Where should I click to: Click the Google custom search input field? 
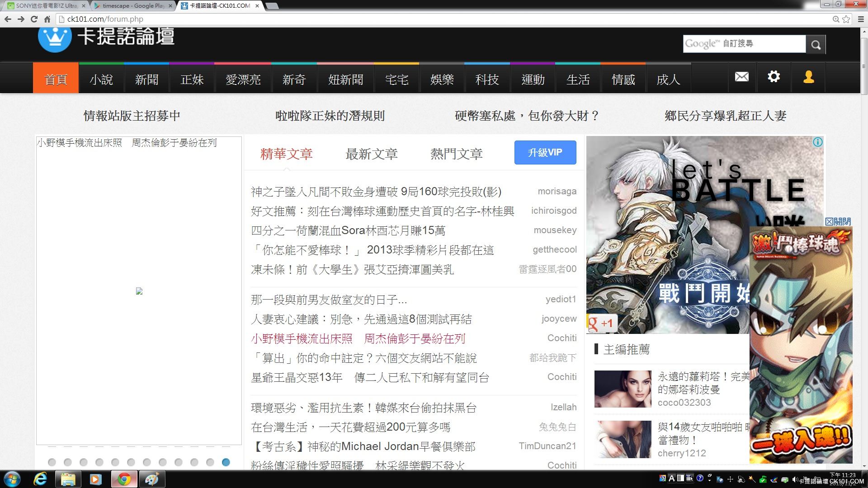[744, 44]
